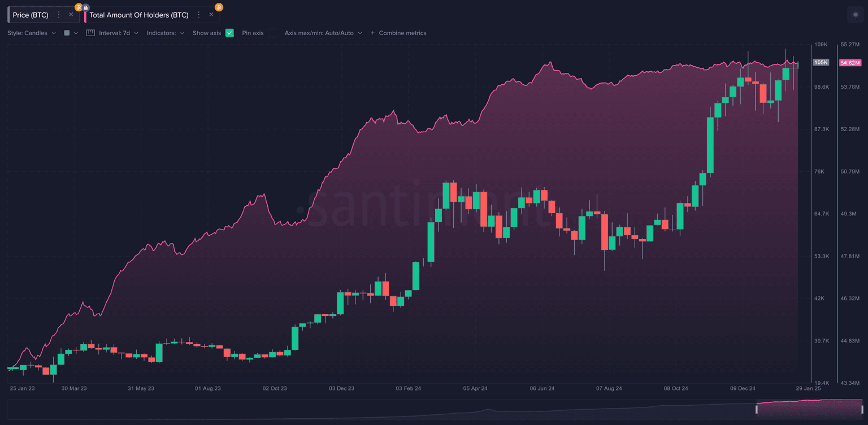Remove Total Amount Of Holders metric

pyautogui.click(x=211, y=15)
